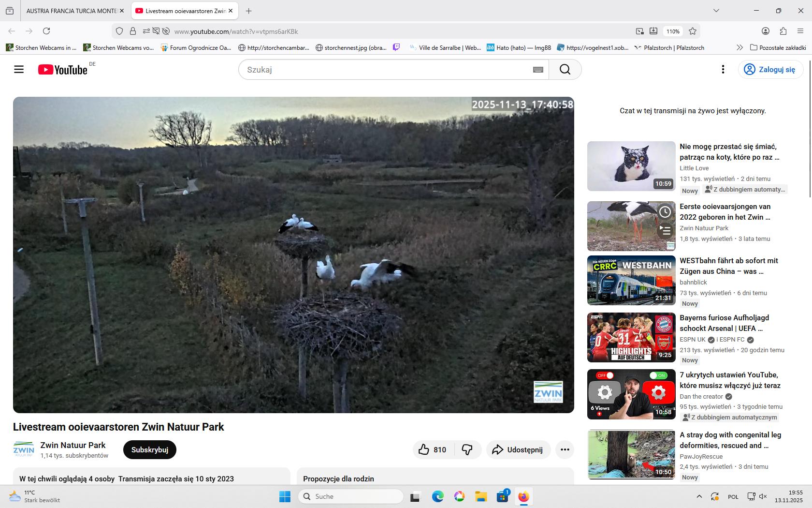Bookmark this page with star icon

click(693, 31)
